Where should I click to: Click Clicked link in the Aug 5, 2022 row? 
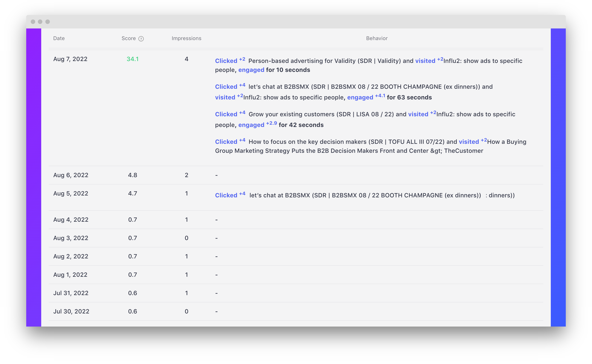(x=226, y=195)
